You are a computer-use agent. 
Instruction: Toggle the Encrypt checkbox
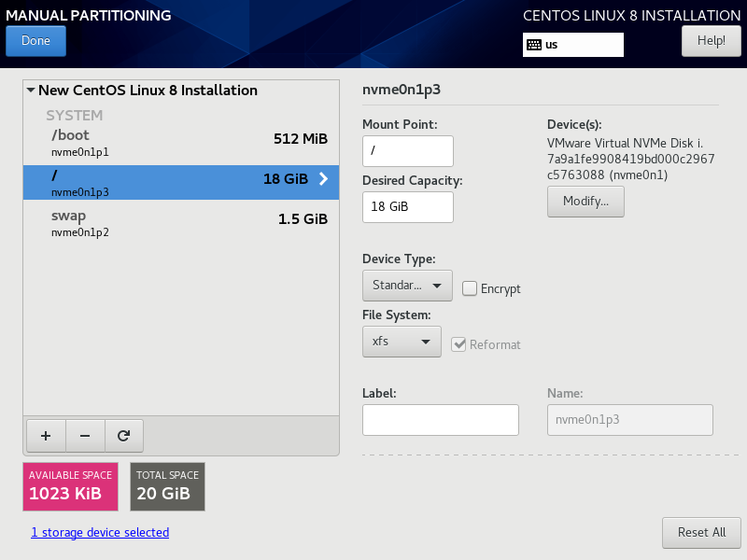tap(470, 288)
